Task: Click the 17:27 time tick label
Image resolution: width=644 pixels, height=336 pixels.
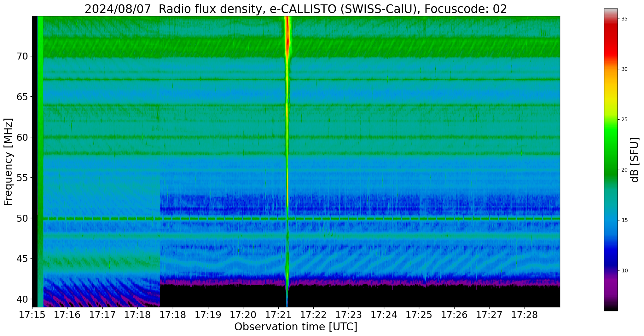Action: click(489, 315)
